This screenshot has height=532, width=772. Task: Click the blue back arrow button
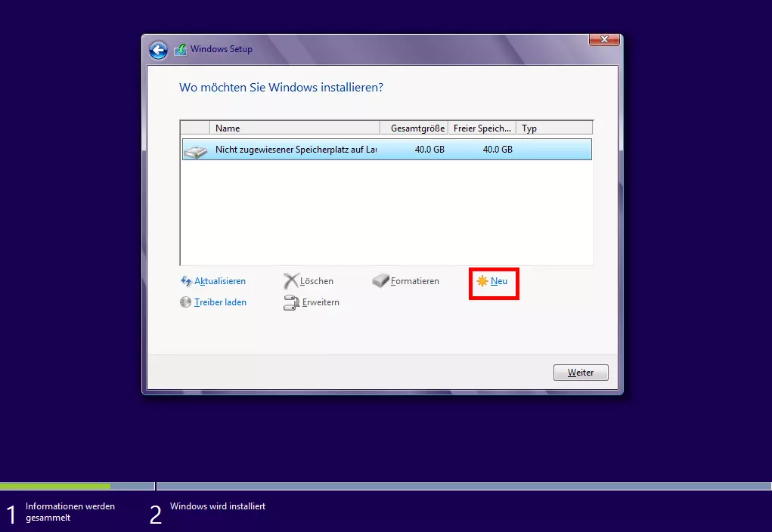158,50
